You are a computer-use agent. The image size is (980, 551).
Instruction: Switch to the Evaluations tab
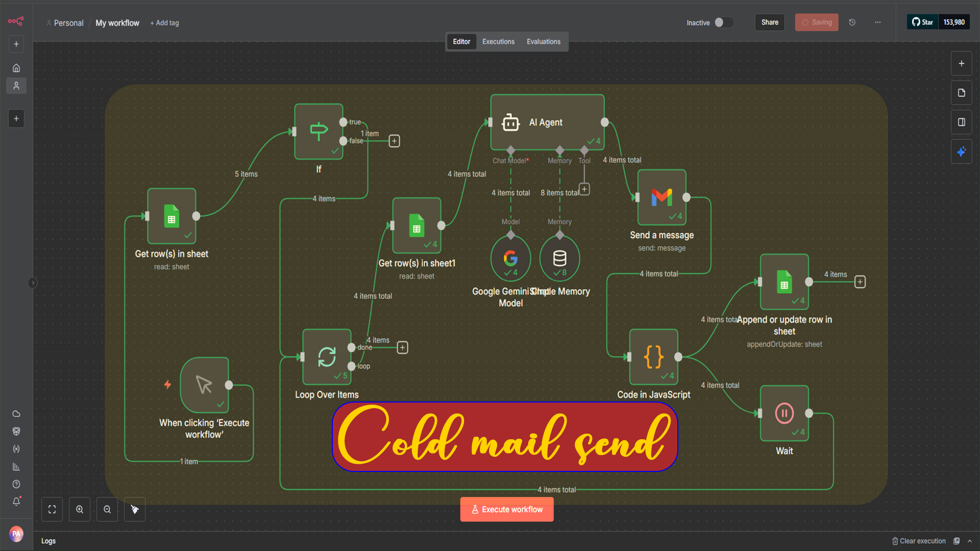[543, 41]
